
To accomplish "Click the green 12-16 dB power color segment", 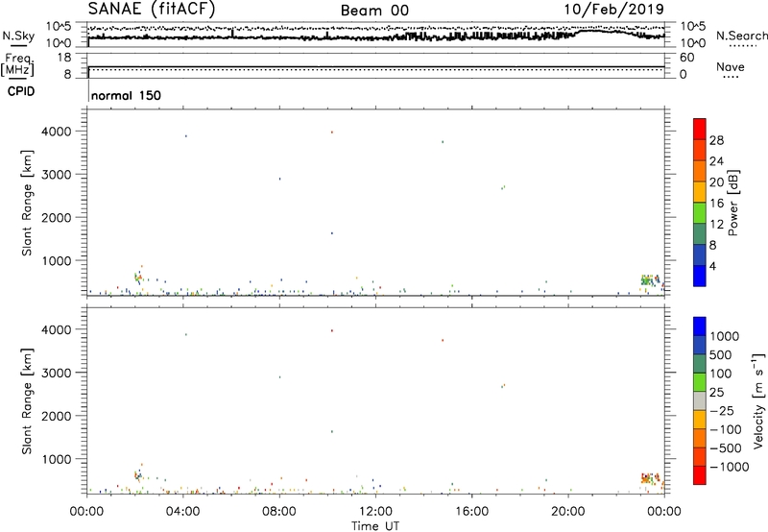I will point(700,212).
